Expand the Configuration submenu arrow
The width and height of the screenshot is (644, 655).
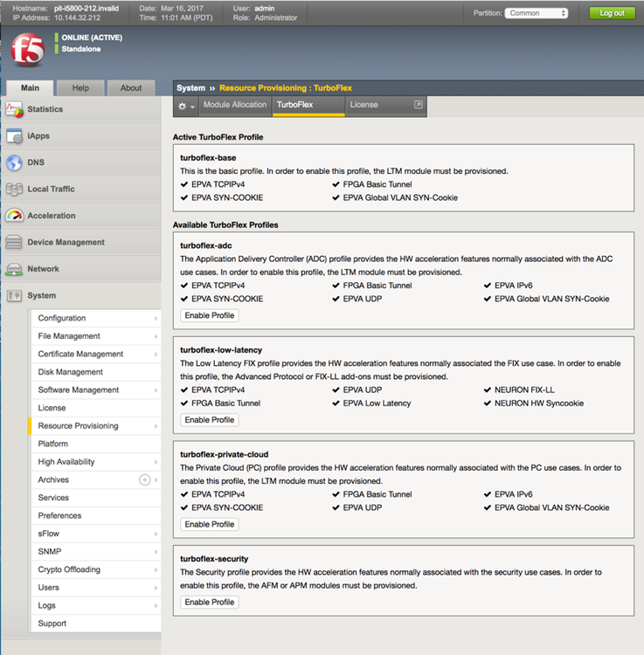click(156, 319)
